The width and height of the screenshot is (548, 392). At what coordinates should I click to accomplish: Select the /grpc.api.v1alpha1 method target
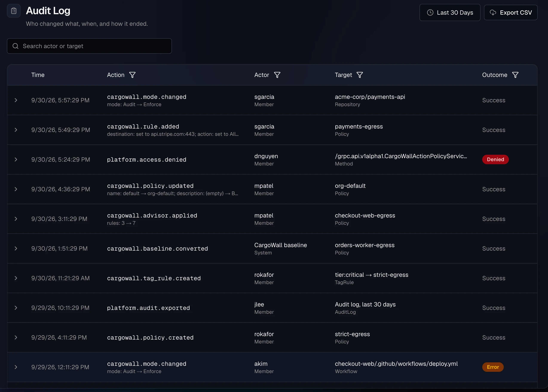401,156
